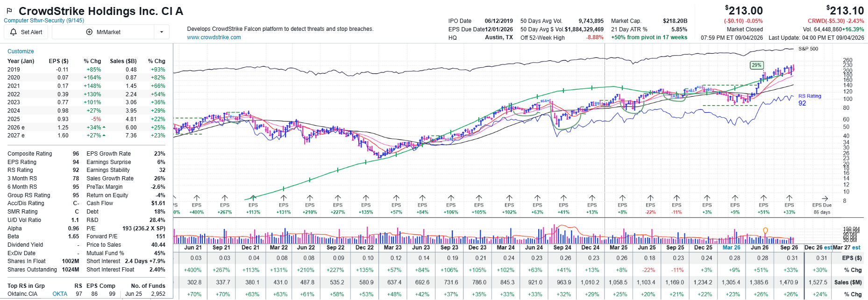Click the EPS arrow marker above +3%

click(707, 198)
